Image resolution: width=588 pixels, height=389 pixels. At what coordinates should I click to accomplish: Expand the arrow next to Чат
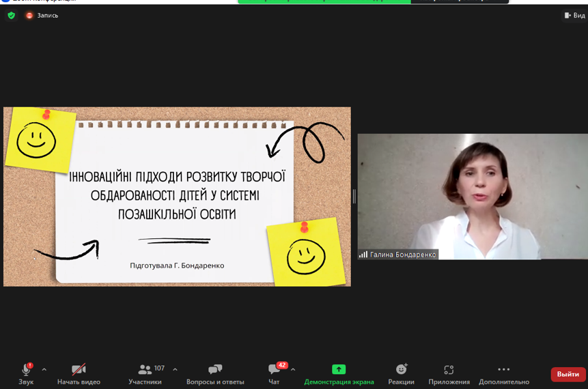click(x=293, y=369)
